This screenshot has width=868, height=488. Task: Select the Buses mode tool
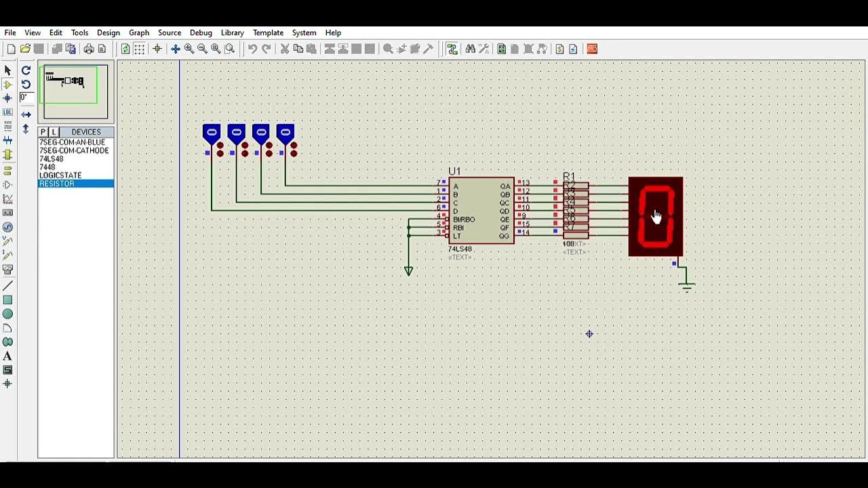(x=7, y=140)
